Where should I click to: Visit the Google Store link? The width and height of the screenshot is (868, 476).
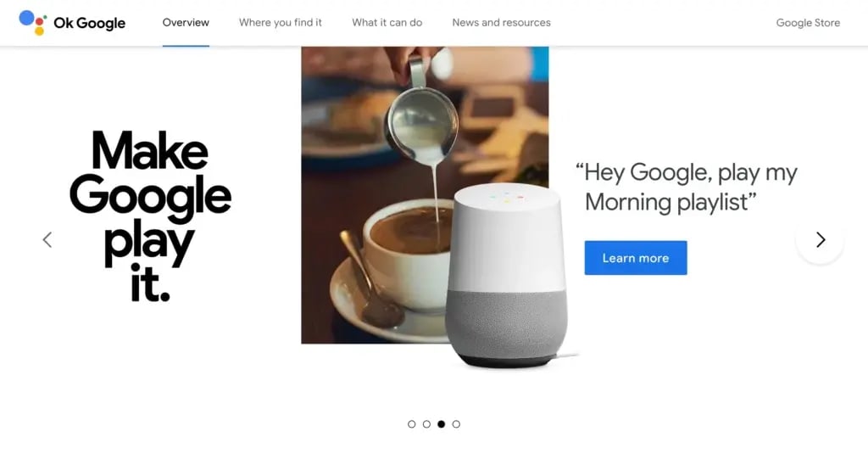(x=808, y=23)
